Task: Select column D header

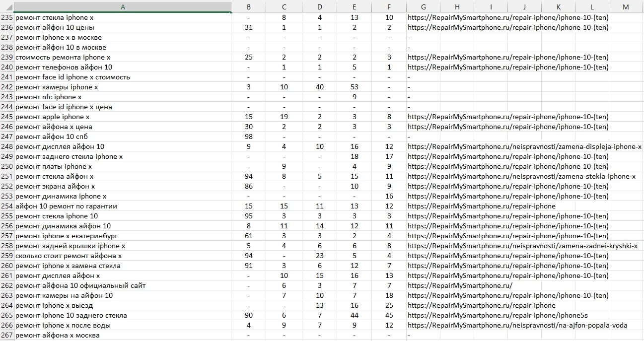Action: pyautogui.click(x=319, y=7)
